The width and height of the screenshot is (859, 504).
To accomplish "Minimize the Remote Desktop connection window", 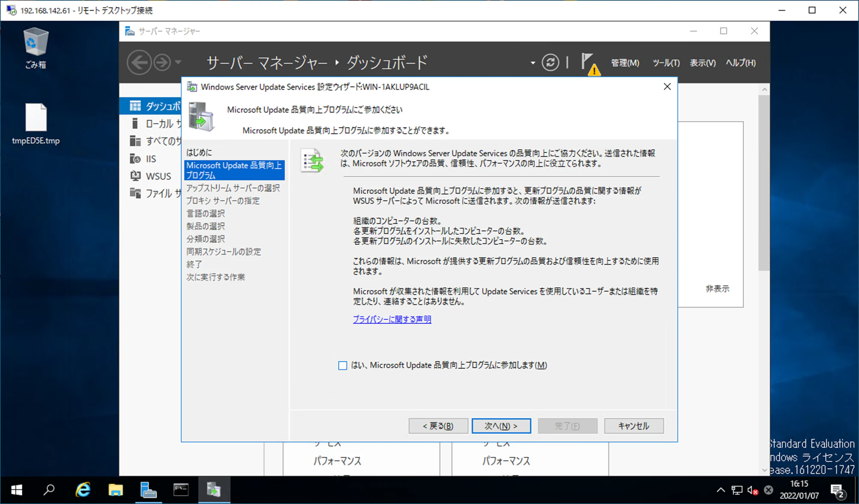I will tap(782, 10).
